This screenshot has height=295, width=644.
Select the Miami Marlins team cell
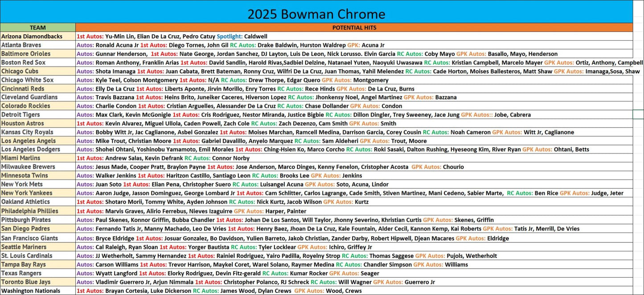[x=38, y=158]
